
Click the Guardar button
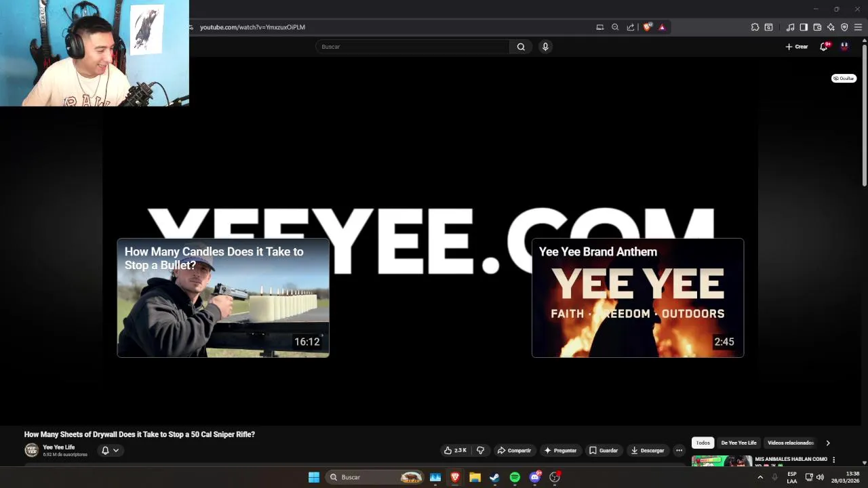pos(604,450)
